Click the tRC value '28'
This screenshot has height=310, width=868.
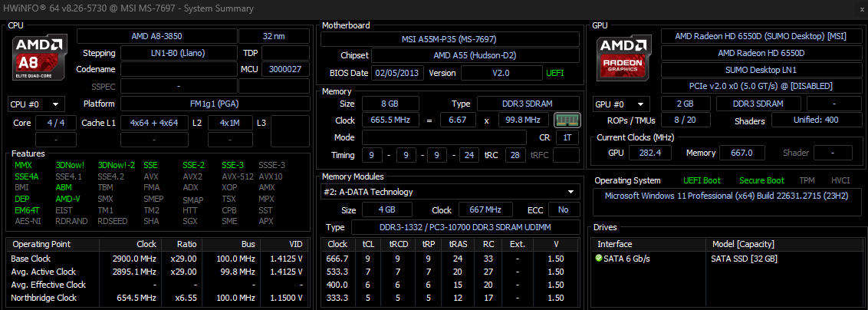[515, 155]
